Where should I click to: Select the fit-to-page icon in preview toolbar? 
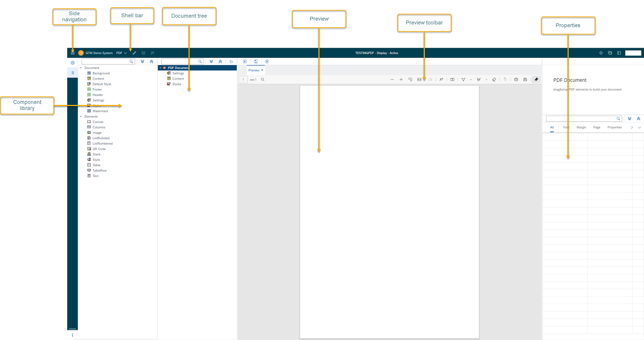click(x=419, y=79)
